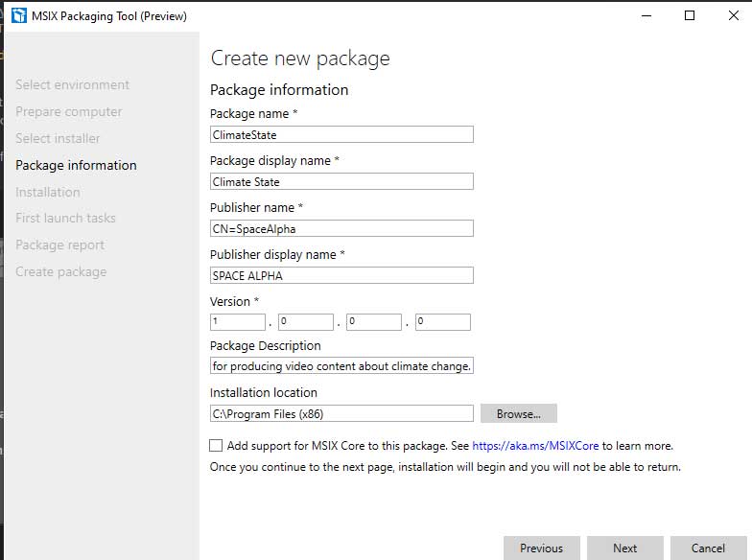Image resolution: width=752 pixels, height=560 pixels.
Task: Minimize the MSIX Packaging Tool window
Action: pyautogui.click(x=644, y=15)
